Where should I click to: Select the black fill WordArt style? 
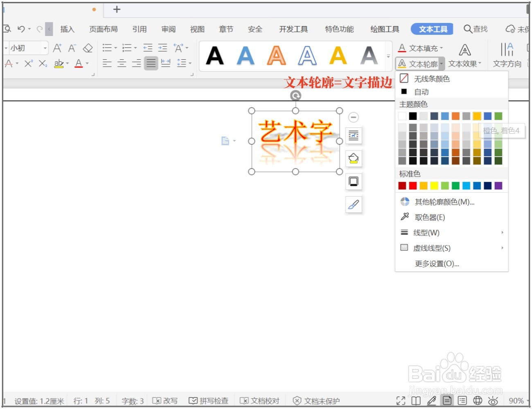click(x=215, y=56)
